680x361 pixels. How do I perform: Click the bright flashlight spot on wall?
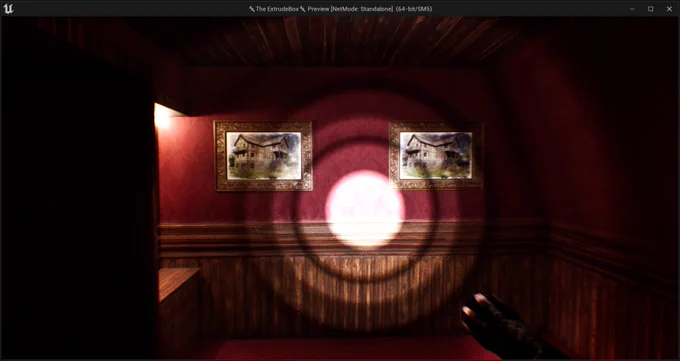pyautogui.click(x=365, y=209)
